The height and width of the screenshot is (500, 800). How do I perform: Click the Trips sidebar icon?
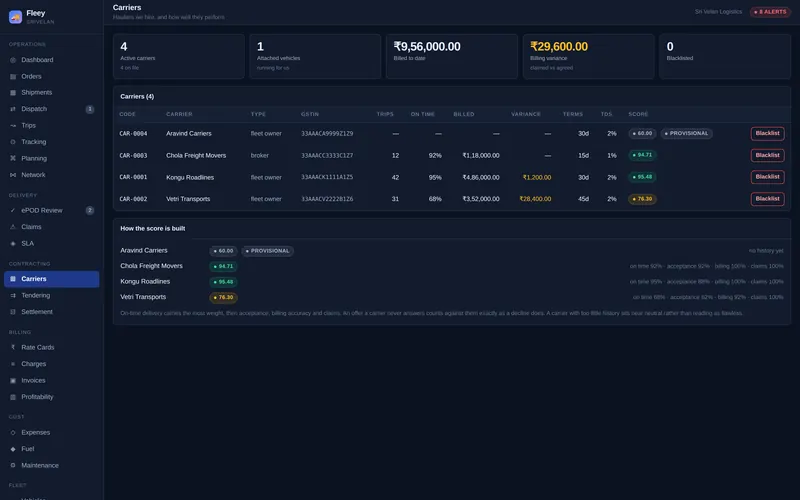point(13,126)
